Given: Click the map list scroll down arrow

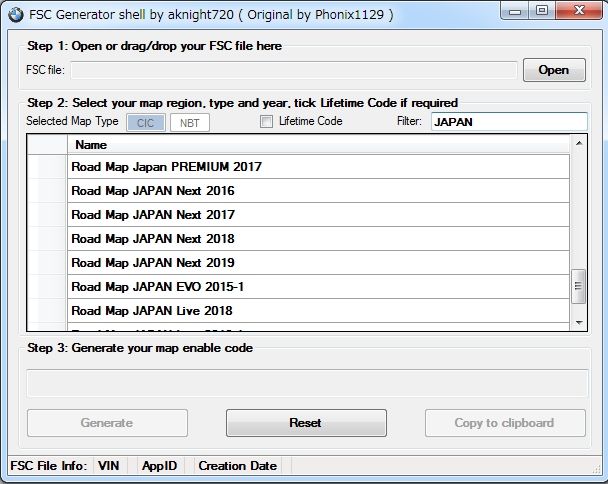Looking at the screenshot, I should tap(579, 323).
